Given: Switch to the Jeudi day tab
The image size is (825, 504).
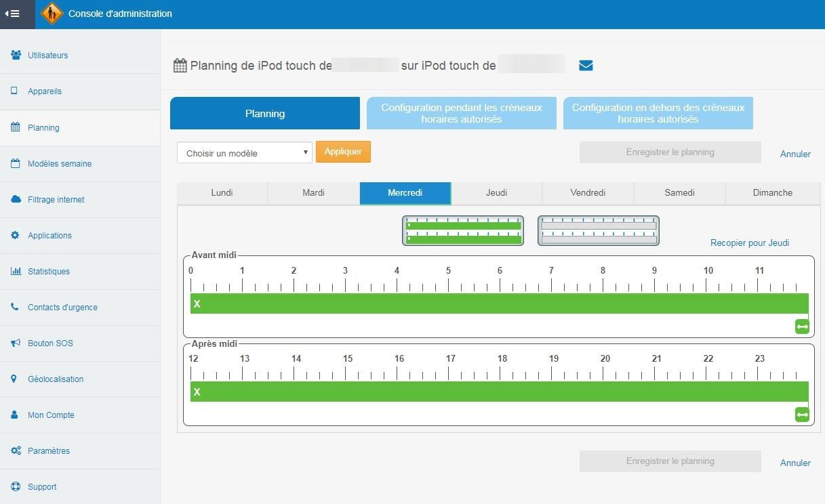Looking at the screenshot, I should (x=496, y=193).
